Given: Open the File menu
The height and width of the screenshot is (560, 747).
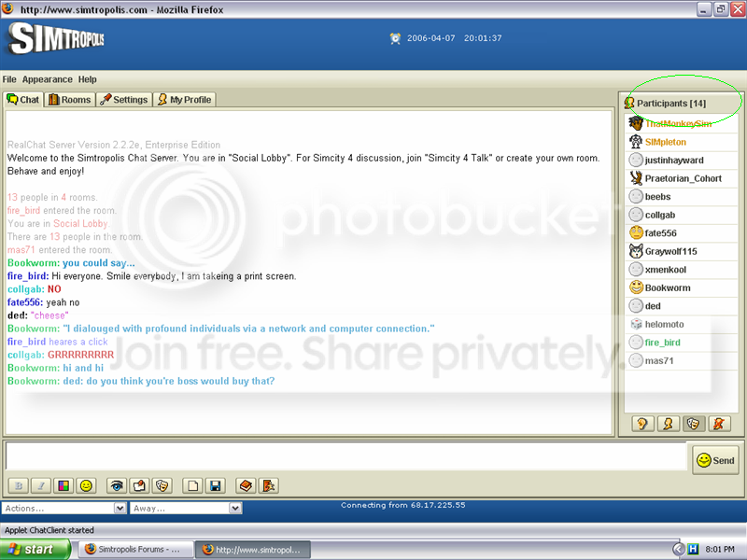Looking at the screenshot, I should (9, 79).
